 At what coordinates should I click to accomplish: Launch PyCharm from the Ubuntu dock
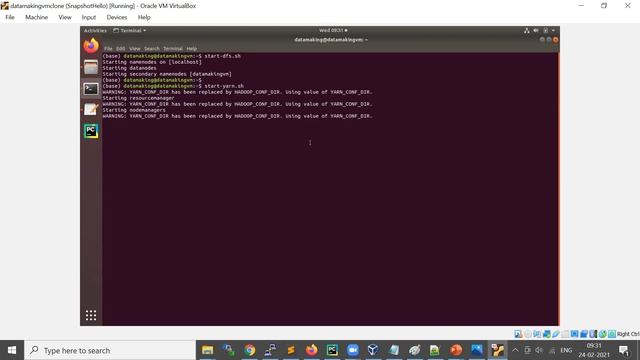tap(91, 131)
